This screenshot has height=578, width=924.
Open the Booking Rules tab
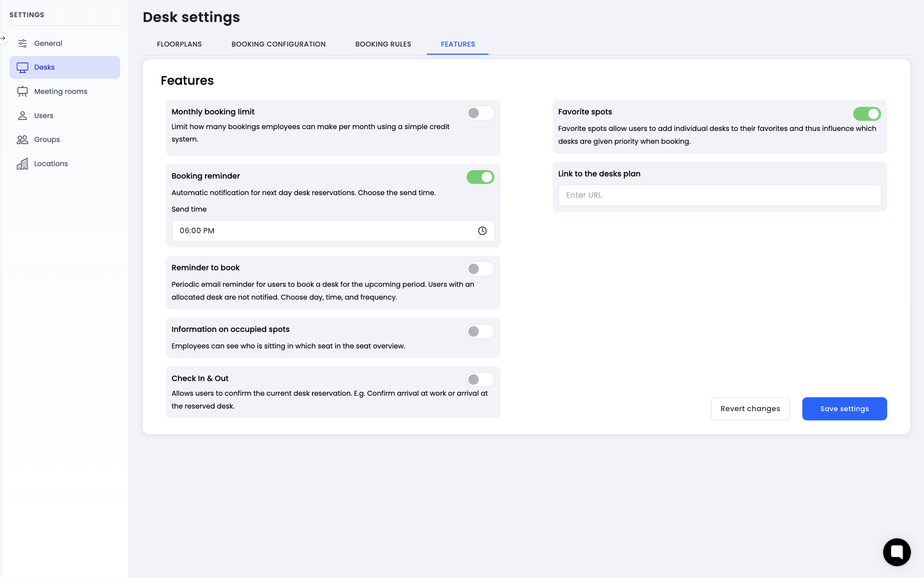tap(383, 44)
